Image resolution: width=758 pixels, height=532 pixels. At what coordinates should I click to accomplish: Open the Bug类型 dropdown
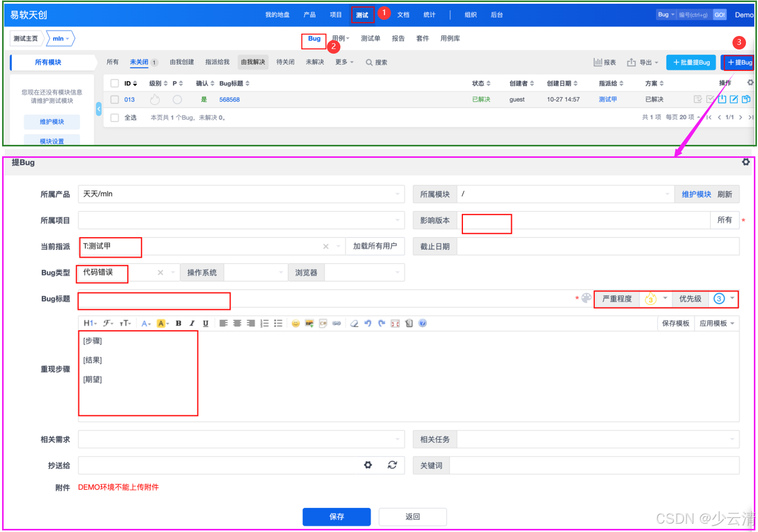coord(129,273)
